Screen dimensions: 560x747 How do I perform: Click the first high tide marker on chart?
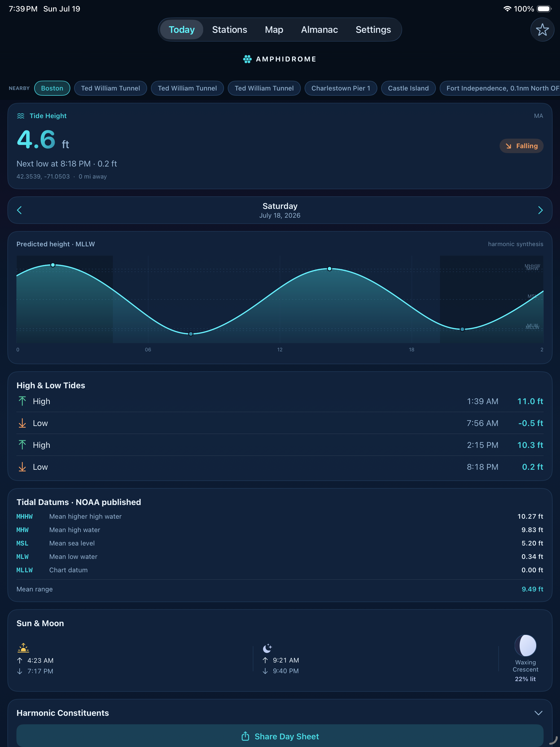[x=53, y=265]
